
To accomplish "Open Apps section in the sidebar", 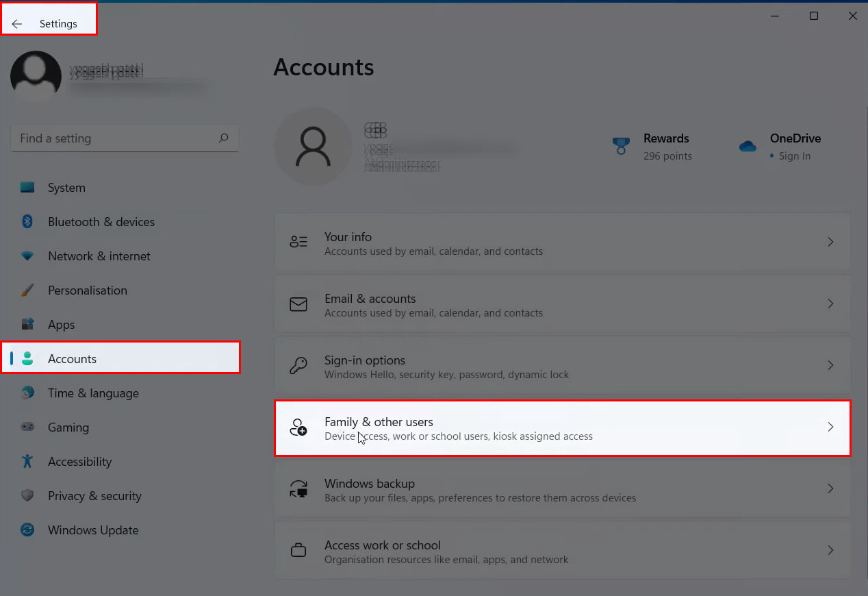I will tap(61, 325).
